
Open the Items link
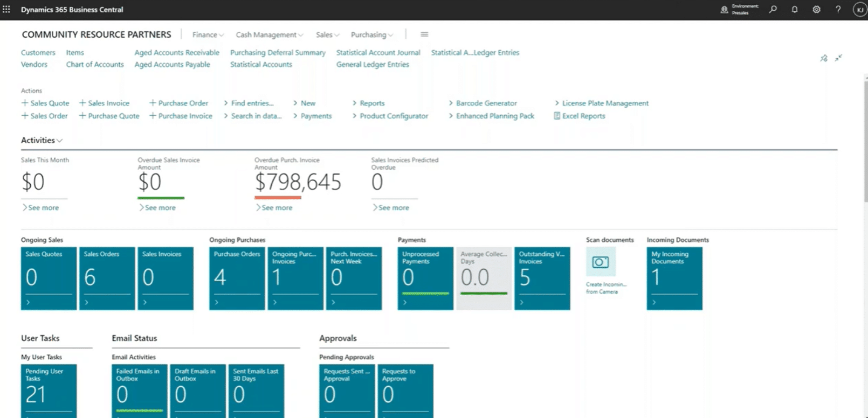tap(75, 52)
